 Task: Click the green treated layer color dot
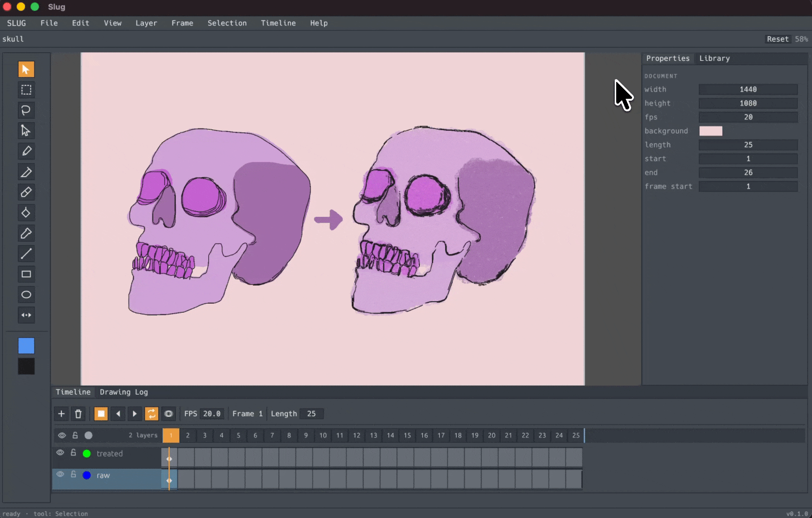point(87,453)
